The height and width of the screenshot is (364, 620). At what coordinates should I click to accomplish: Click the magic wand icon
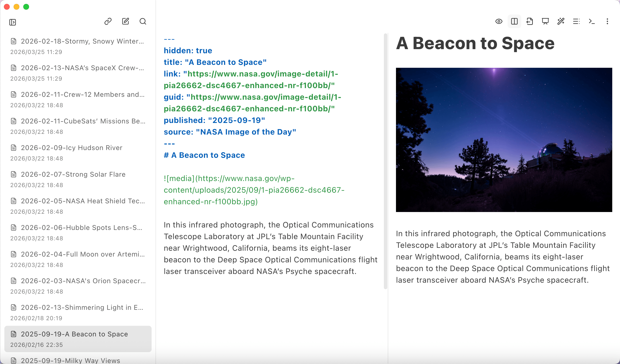tap(561, 21)
